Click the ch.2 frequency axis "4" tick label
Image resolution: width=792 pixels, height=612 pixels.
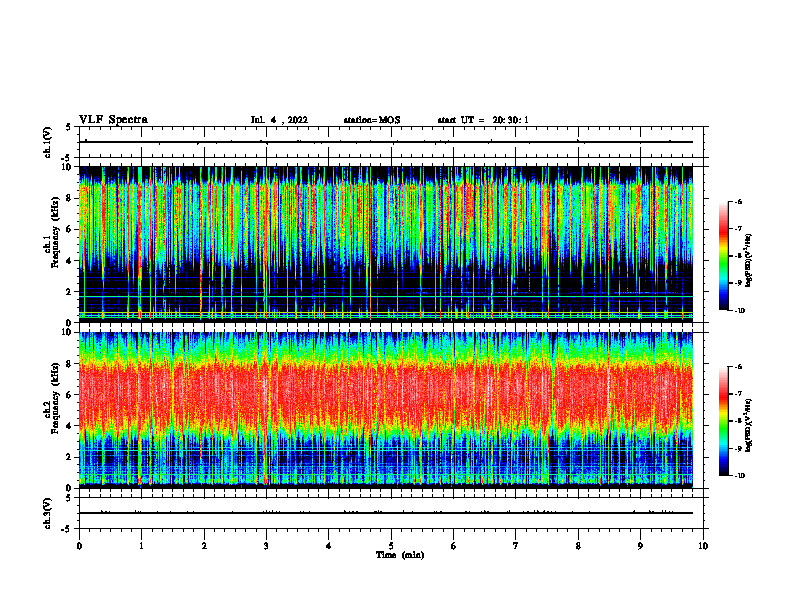[69, 426]
